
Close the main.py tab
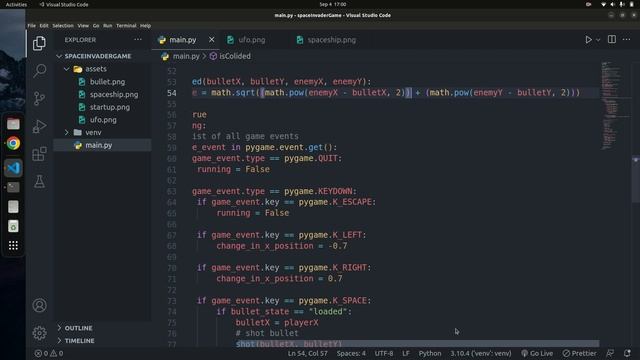211,40
